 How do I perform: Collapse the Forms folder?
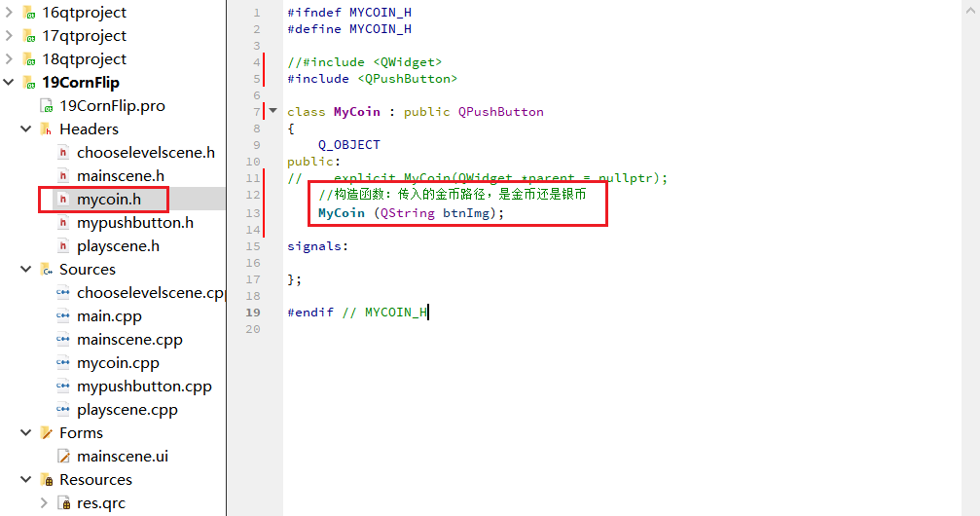pyautogui.click(x=26, y=433)
